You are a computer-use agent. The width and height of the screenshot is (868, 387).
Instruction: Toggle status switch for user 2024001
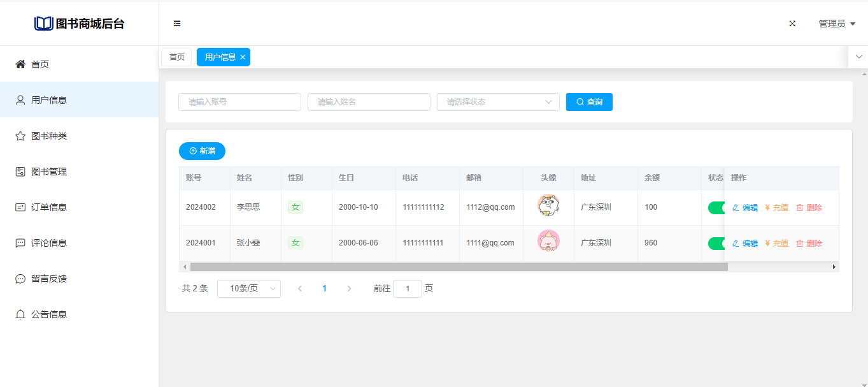click(716, 244)
